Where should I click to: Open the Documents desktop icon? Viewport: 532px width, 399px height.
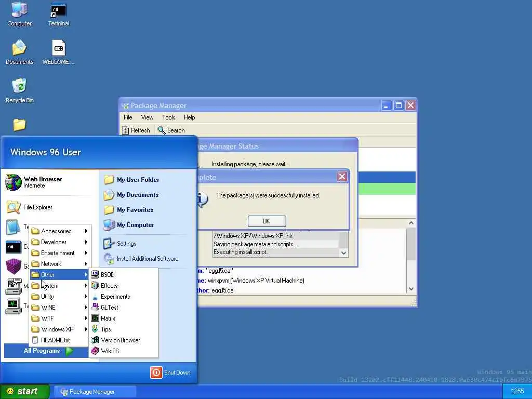19,52
